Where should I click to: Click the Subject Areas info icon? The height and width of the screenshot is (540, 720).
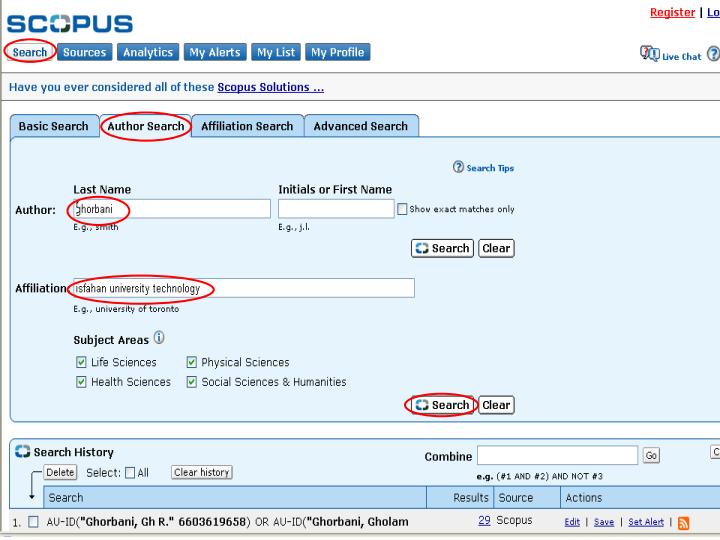tap(159, 338)
